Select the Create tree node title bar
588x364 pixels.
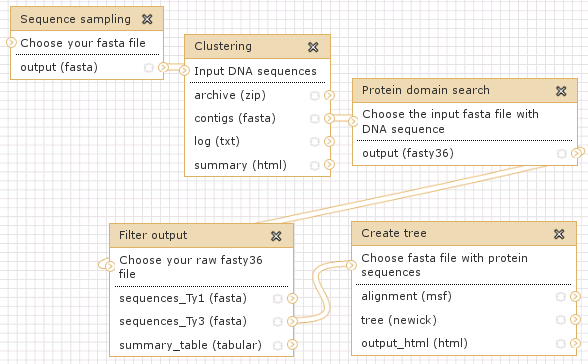(464, 234)
